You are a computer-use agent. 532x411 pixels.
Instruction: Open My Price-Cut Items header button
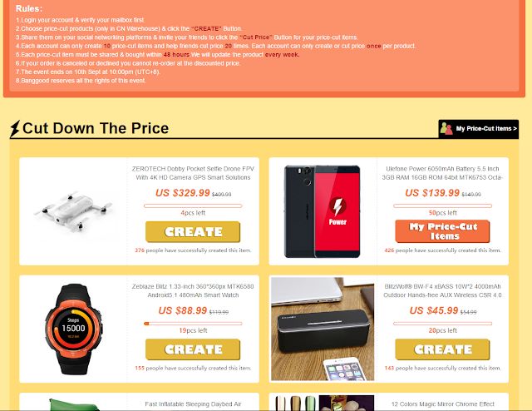coord(479,129)
